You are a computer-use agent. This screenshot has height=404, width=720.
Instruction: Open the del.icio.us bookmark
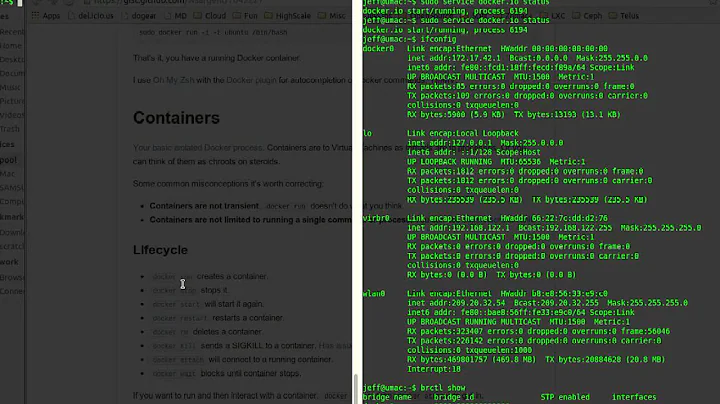coord(90,16)
